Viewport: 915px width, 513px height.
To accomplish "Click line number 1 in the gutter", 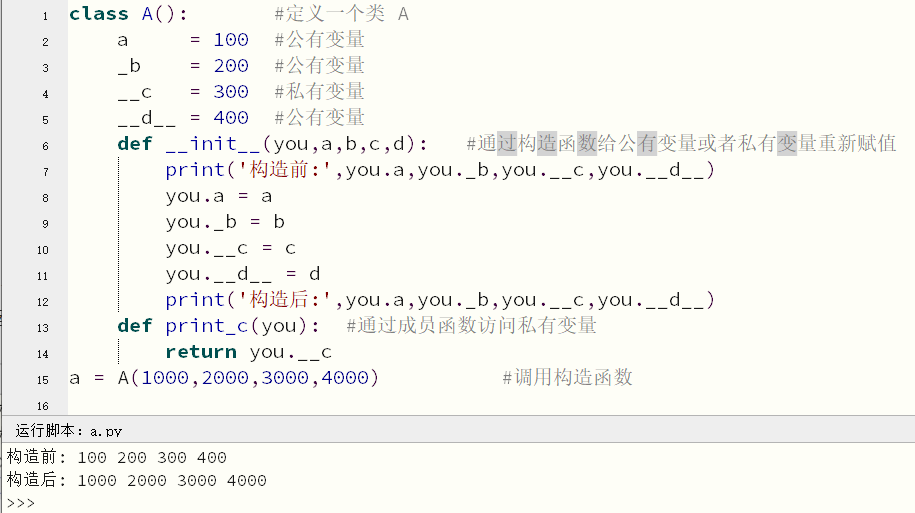I will pyautogui.click(x=45, y=16).
